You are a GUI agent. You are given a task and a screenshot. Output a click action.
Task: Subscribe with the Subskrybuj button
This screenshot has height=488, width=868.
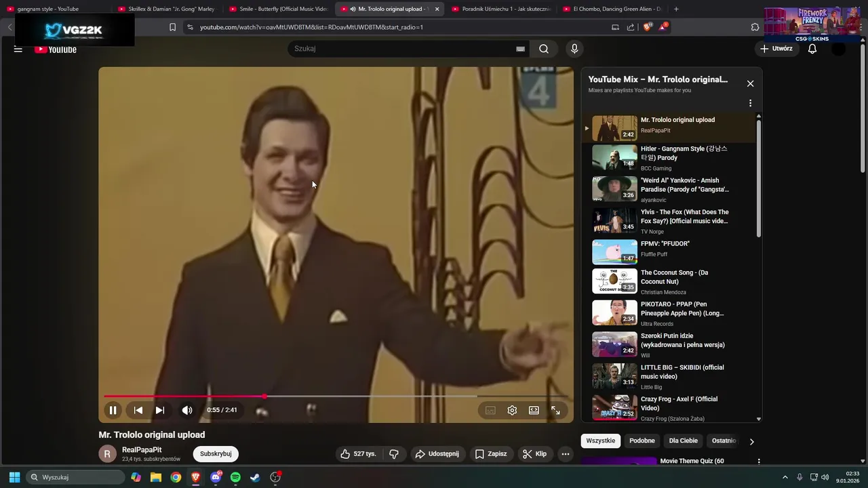(x=216, y=454)
